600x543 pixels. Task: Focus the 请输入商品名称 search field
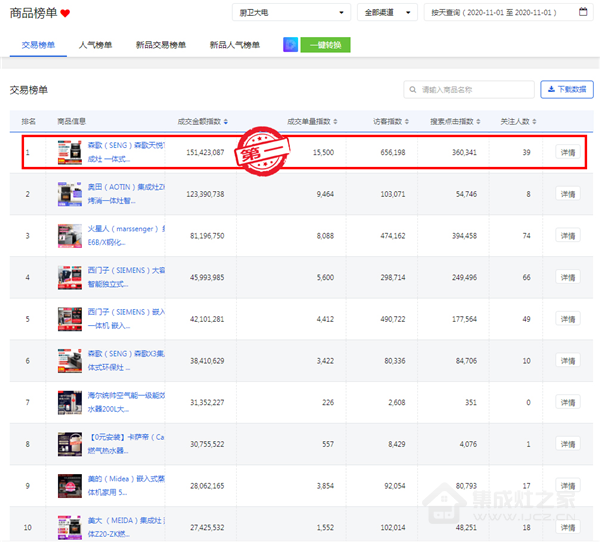tap(469, 90)
